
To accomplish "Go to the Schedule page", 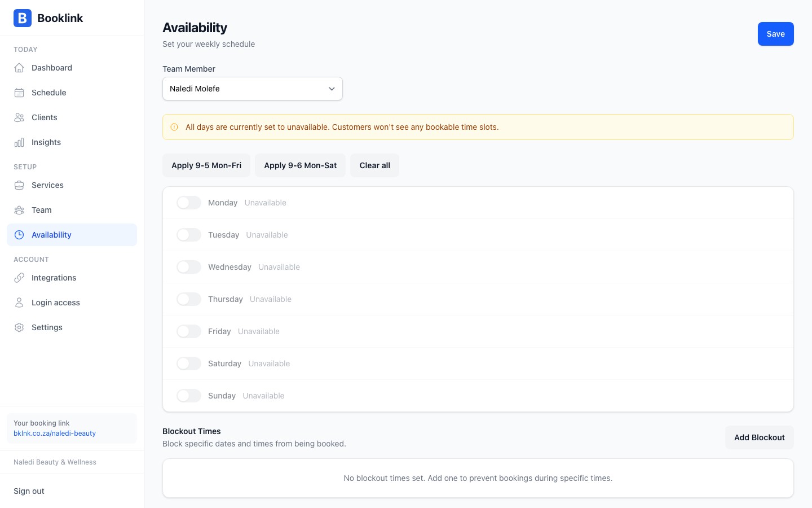I will [x=72, y=93].
